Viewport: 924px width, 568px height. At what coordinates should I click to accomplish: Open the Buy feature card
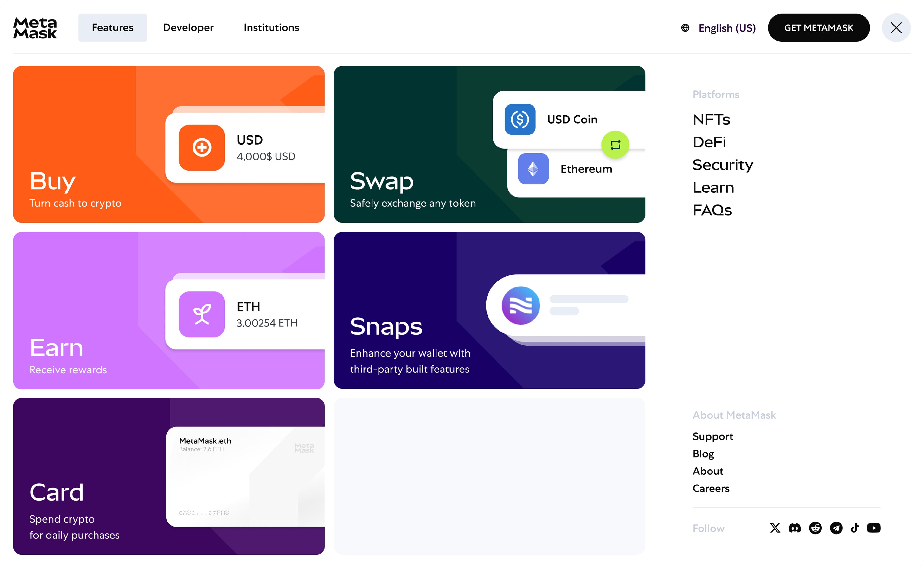[x=169, y=144]
